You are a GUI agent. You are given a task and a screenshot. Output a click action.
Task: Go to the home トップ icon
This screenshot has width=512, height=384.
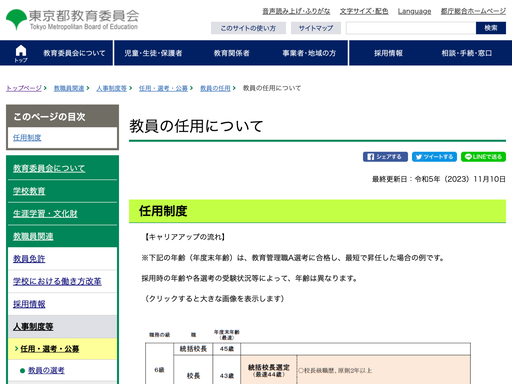tap(21, 53)
